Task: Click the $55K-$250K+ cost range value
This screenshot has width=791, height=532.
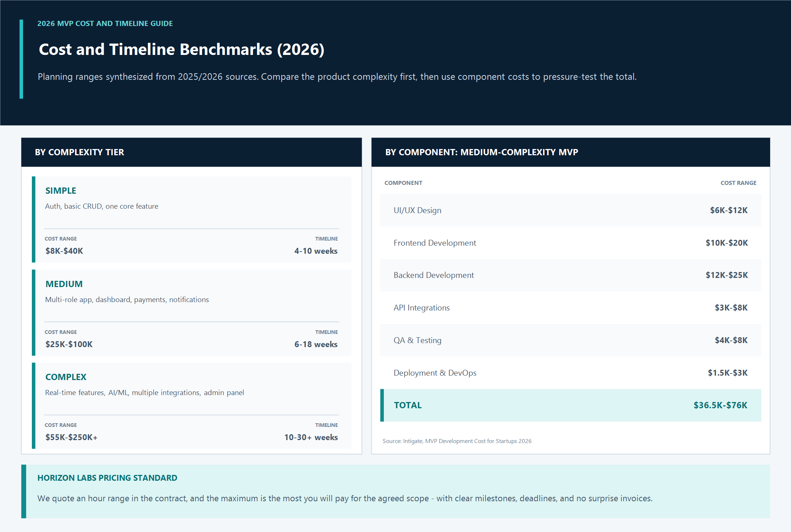Action: pos(71,438)
